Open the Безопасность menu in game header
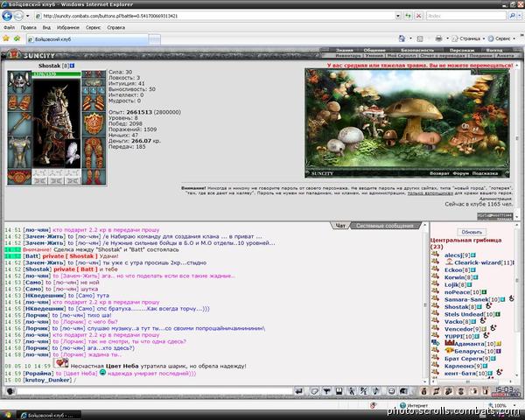Screen dimensions: 525x420 coord(417,50)
